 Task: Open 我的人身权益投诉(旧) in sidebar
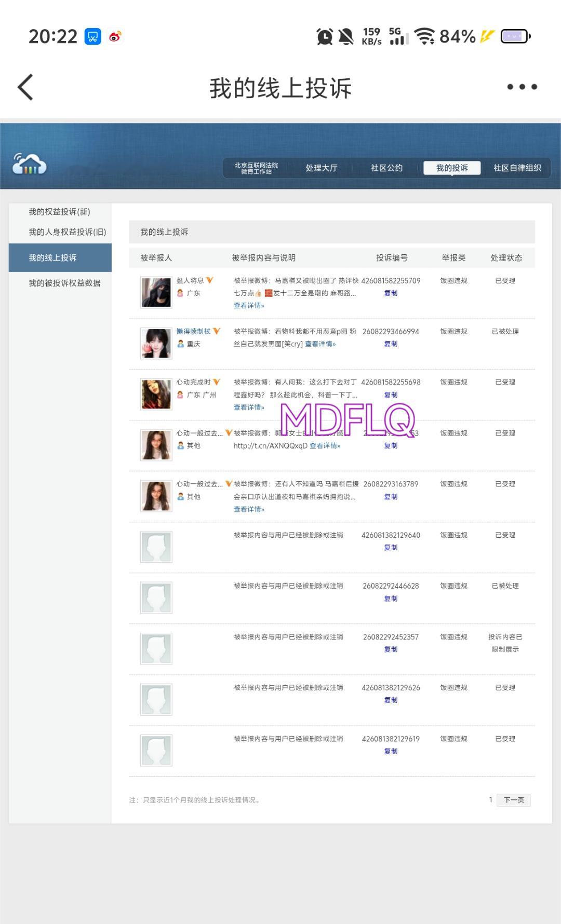(x=68, y=232)
